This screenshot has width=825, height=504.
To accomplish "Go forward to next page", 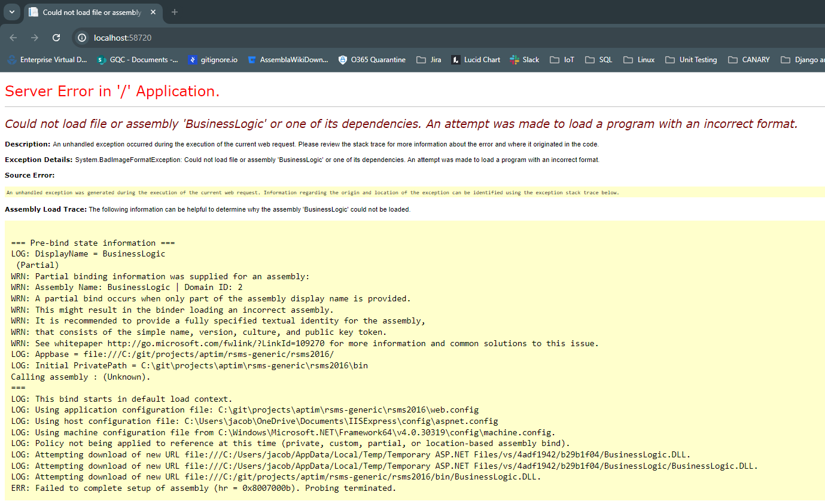I will [x=35, y=38].
